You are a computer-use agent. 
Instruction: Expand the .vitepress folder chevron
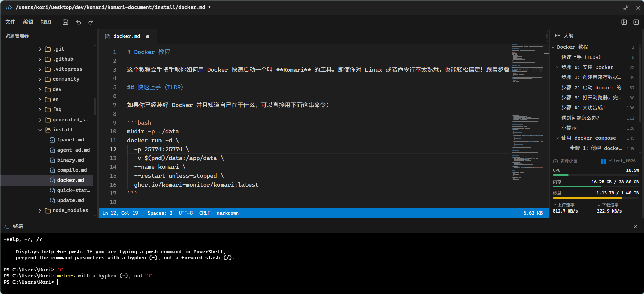(40, 69)
